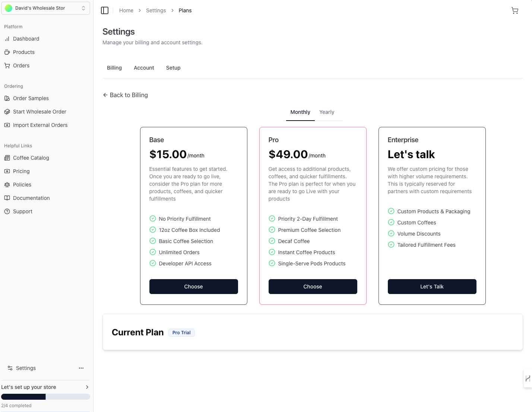This screenshot has width=532, height=412.
Task: Toggle the sidebar panel icon
Action: click(x=105, y=10)
